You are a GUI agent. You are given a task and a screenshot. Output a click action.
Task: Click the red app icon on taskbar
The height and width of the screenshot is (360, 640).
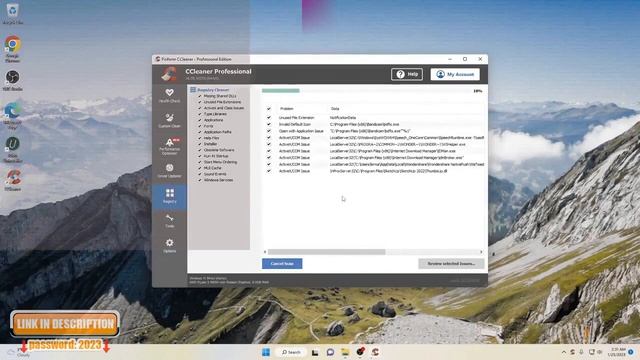[x=360, y=352]
